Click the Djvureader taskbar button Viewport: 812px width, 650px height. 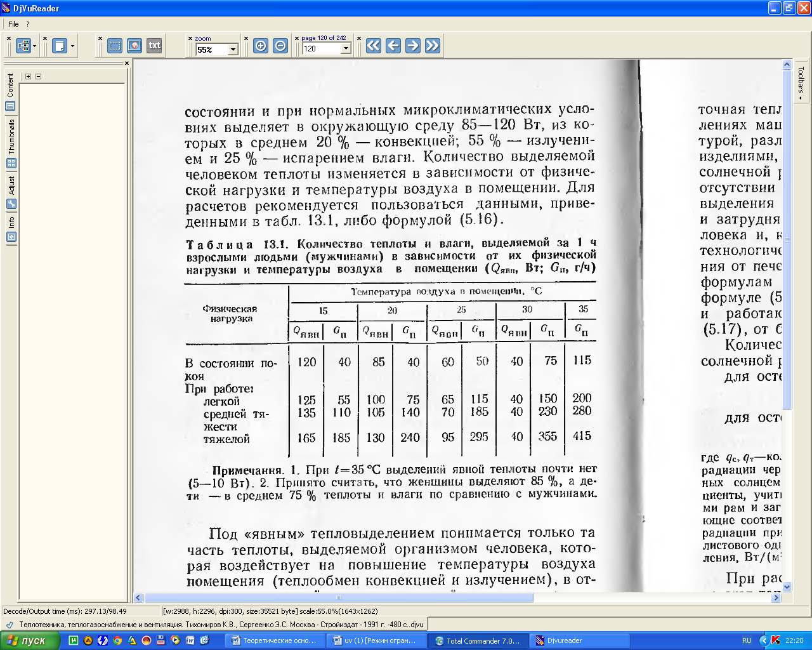coord(578,640)
